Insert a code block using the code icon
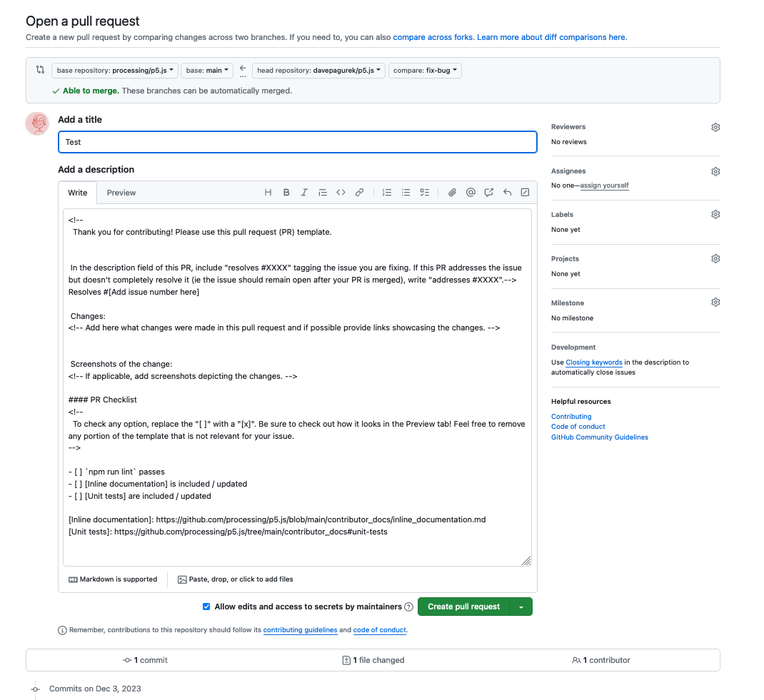764x700 pixels. point(341,192)
